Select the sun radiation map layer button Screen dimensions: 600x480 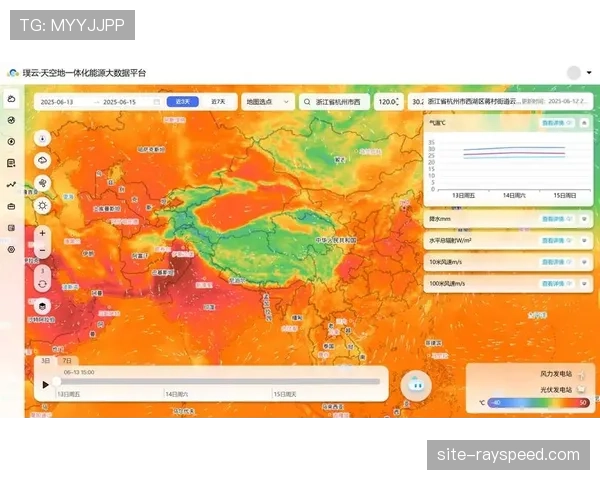click(x=42, y=204)
